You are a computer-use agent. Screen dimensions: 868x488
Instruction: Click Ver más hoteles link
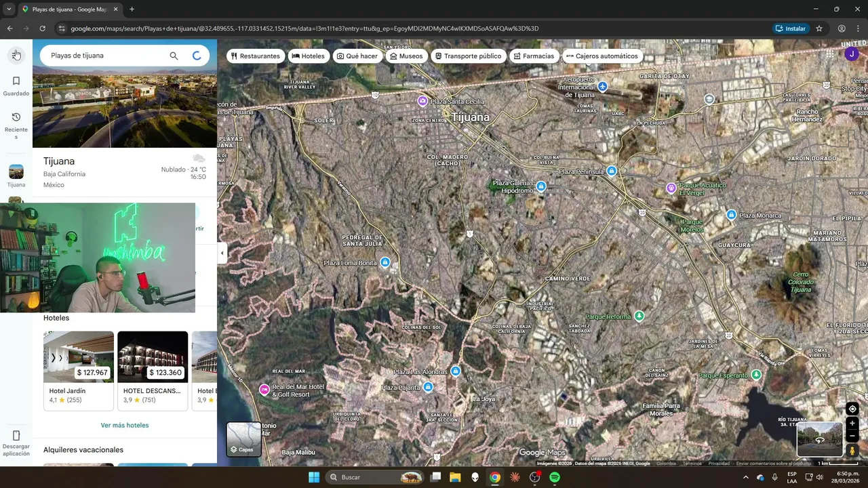(125, 426)
